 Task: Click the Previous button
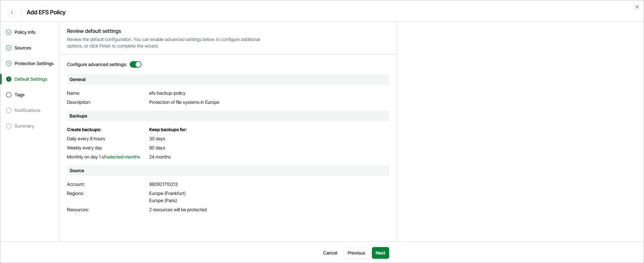(x=356, y=253)
